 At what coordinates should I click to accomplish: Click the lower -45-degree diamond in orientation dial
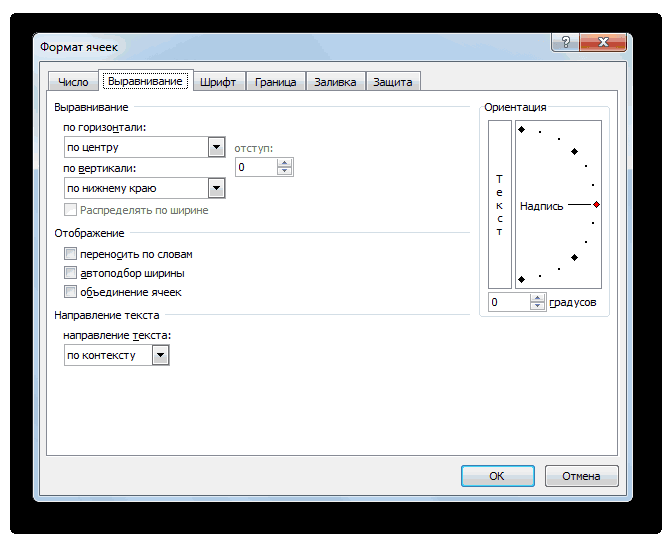(x=574, y=257)
